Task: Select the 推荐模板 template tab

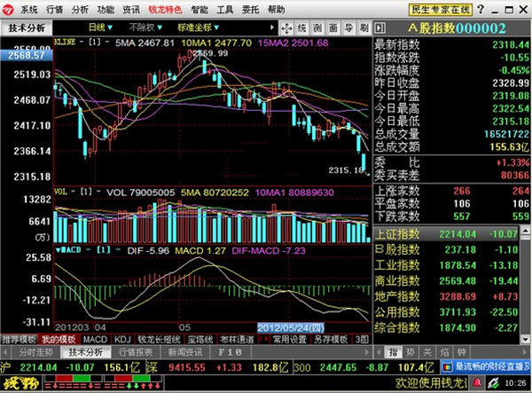Action: 19,339
